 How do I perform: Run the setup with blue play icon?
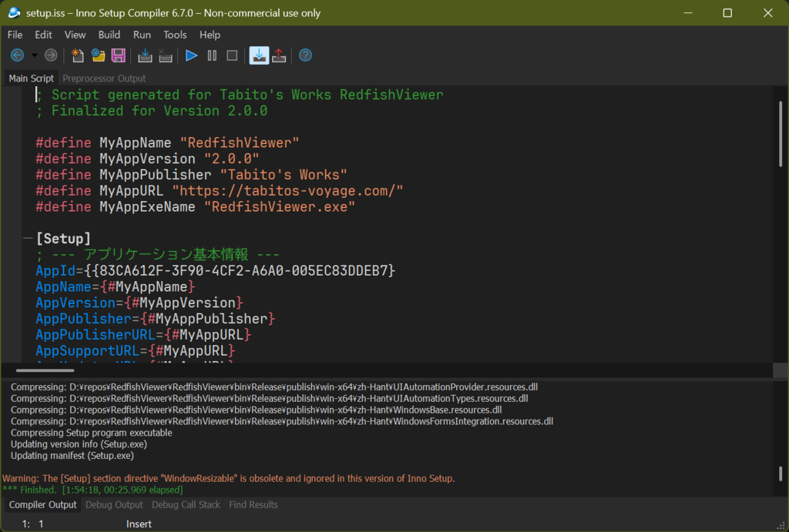(192, 55)
